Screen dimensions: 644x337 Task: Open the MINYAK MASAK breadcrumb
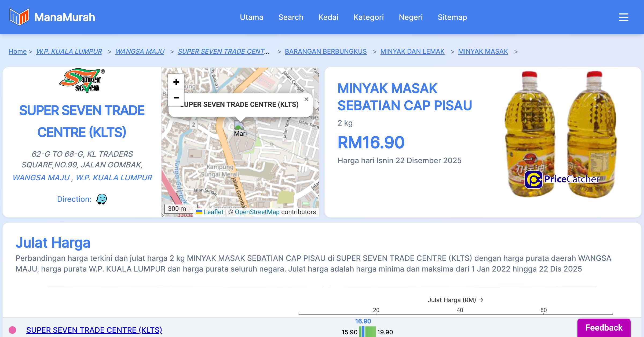tap(483, 51)
